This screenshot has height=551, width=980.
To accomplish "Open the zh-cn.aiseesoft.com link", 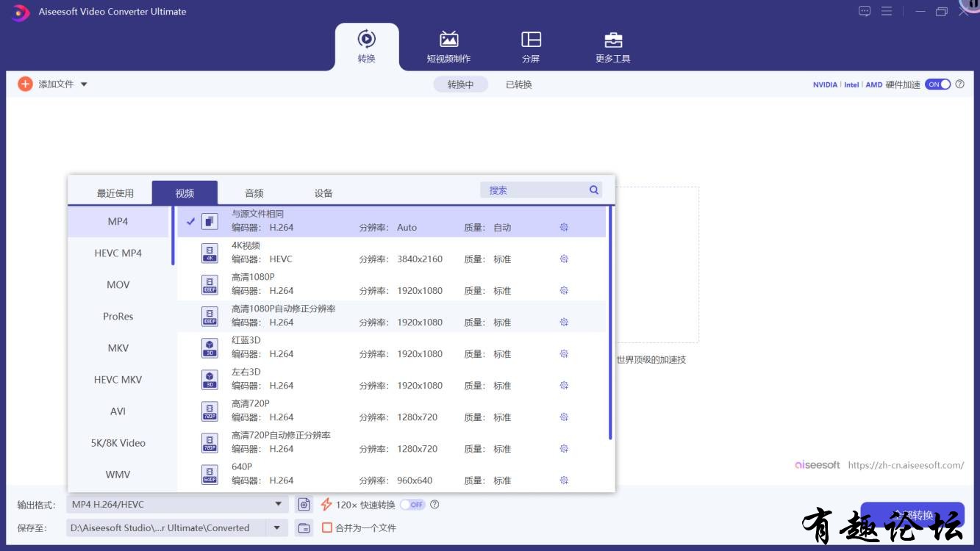I will coord(906,465).
